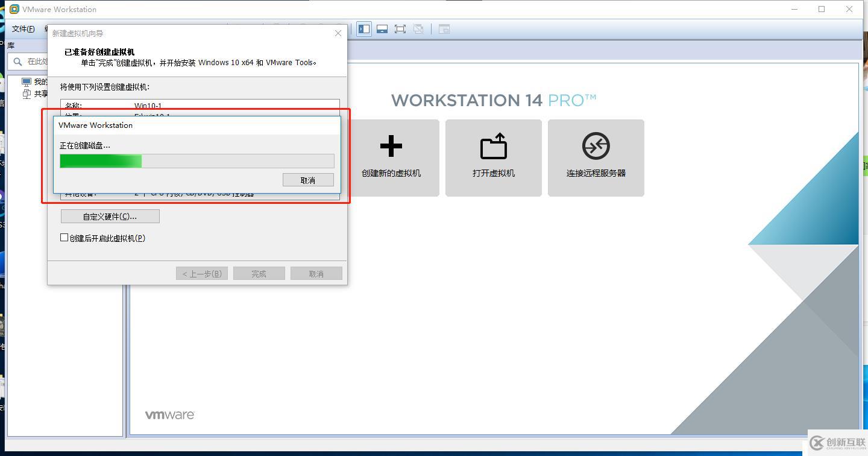
Task: Click the 上一步 wizard button
Action: click(201, 273)
